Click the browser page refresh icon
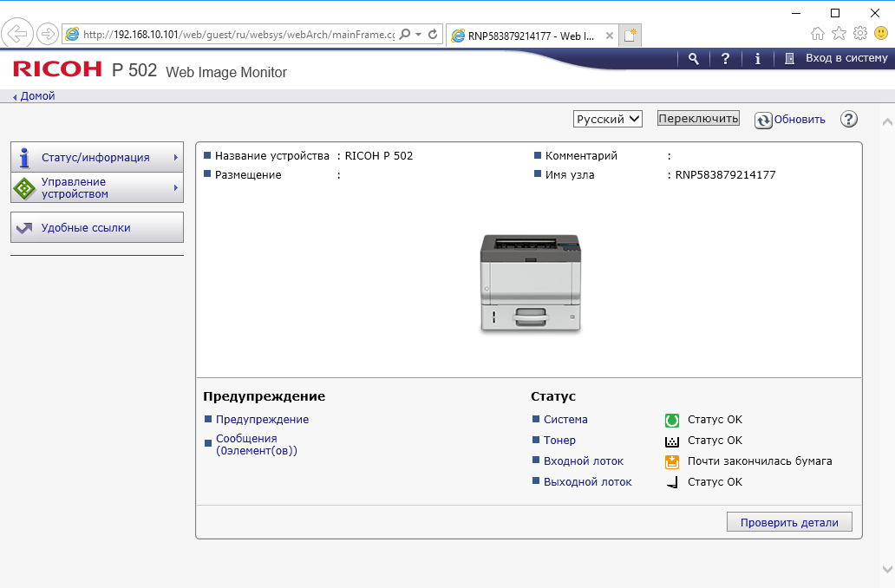The image size is (895, 588). [433, 34]
